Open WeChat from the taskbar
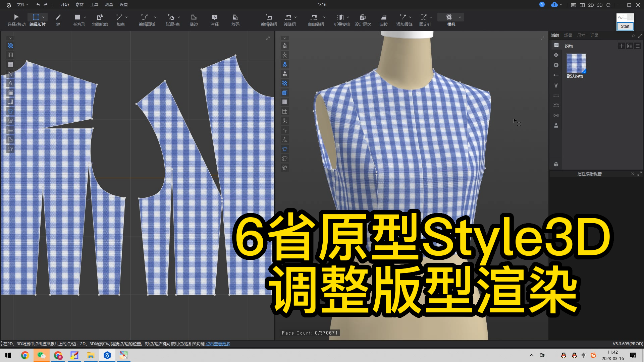The width and height of the screenshot is (644, 362). [x=42, y=355]
